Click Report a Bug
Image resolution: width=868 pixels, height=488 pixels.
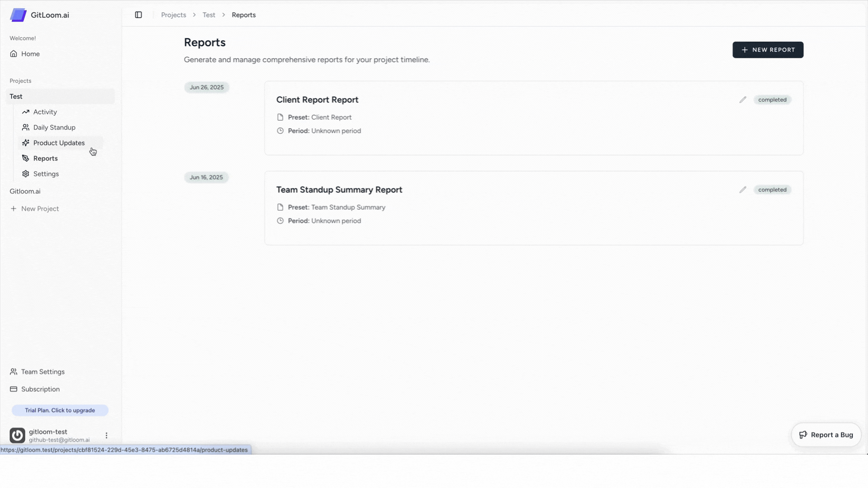pos(826,435)
